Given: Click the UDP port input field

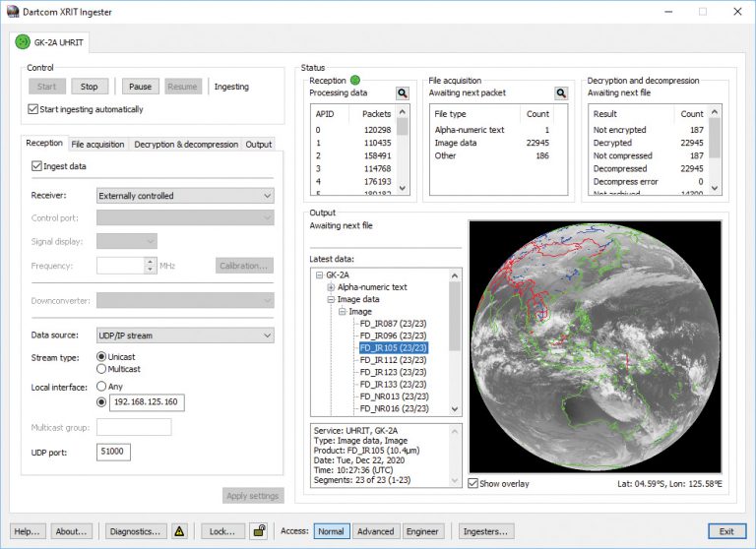Looking at the screenshot, I should point(113,452).
